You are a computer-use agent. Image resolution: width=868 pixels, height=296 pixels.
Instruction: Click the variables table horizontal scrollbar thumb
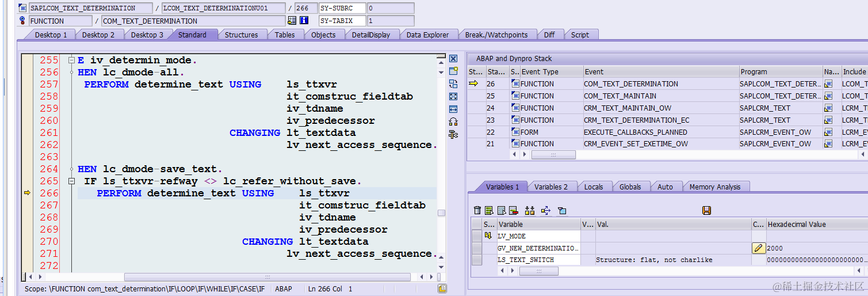tap(538, 271)
